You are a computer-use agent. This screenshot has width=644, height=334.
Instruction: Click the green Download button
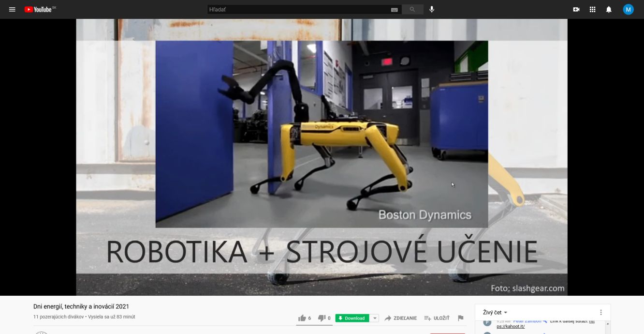pos(352,318)
